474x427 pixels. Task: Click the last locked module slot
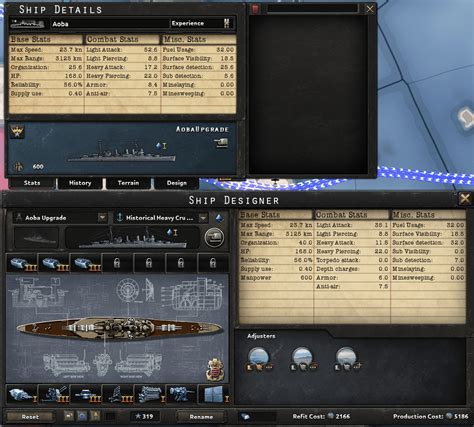[213, 263]
